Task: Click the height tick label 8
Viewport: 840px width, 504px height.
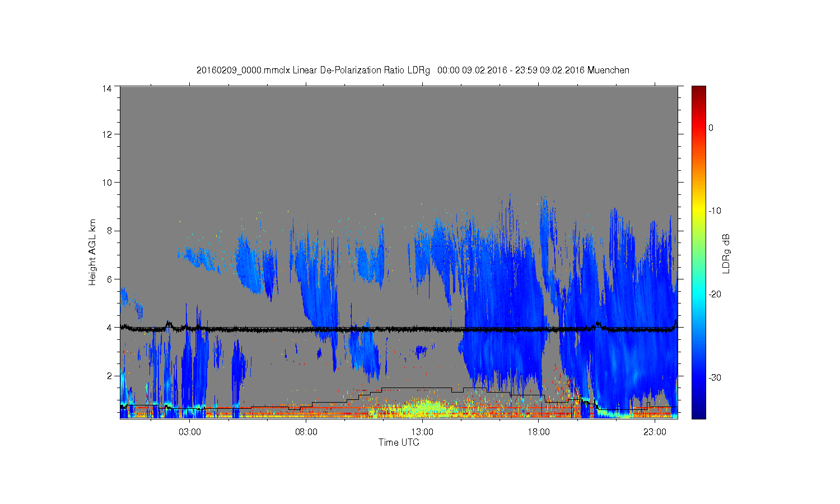Action: tap(109, 231)
